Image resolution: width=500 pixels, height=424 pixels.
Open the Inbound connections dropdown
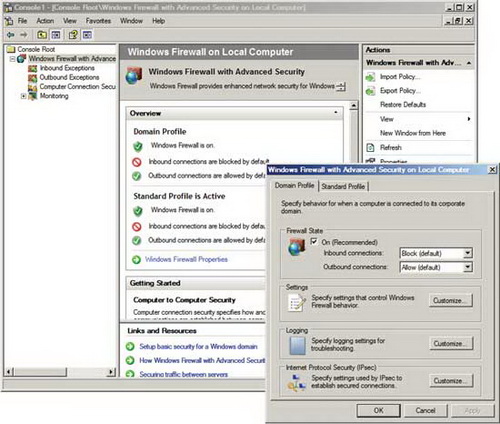pos(468,253)
